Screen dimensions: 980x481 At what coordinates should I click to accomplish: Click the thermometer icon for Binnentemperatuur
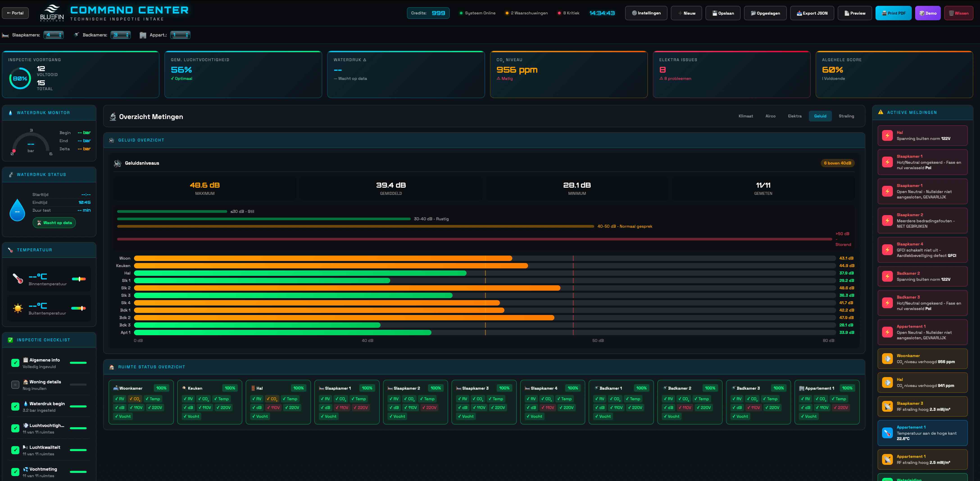[18, 279]
